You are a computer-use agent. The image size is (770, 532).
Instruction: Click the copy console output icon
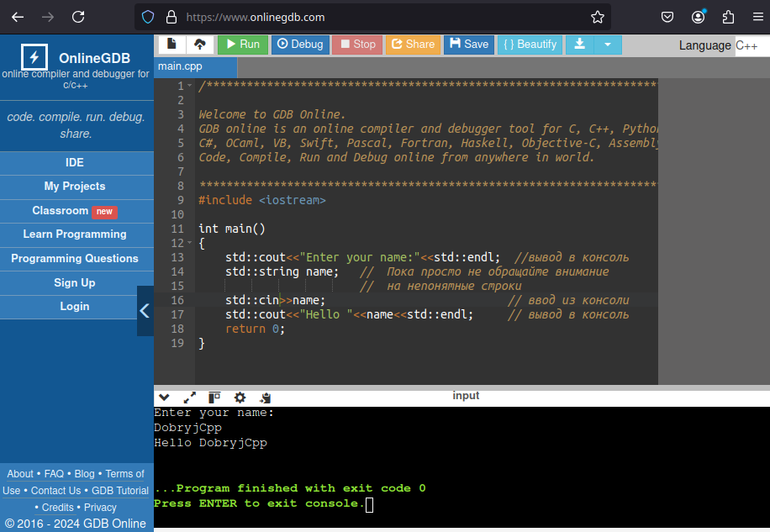tap(265, 397)
